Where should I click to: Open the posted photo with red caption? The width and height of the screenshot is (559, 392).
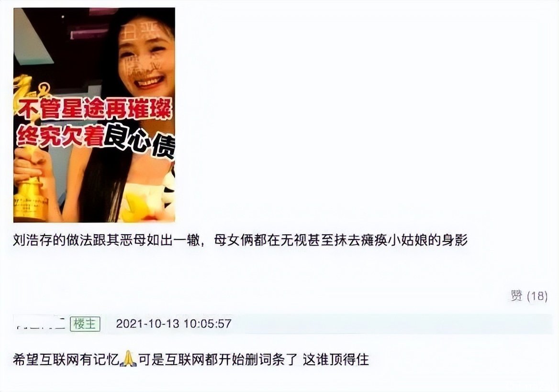click(x=94, y=115)
